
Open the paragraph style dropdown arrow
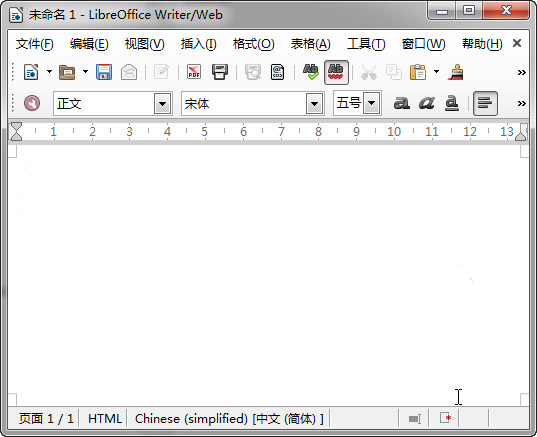[x=163, y=103]
